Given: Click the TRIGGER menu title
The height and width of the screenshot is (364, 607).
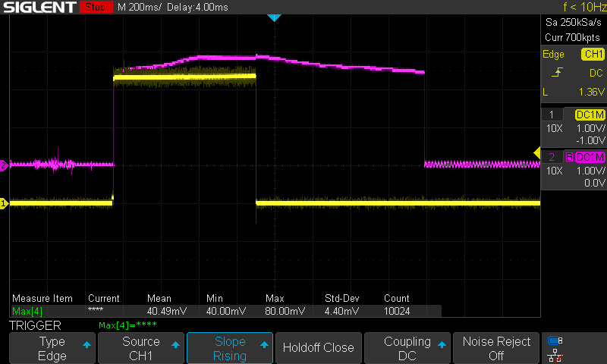Looking at the screenshot, I should coord(35,326).
